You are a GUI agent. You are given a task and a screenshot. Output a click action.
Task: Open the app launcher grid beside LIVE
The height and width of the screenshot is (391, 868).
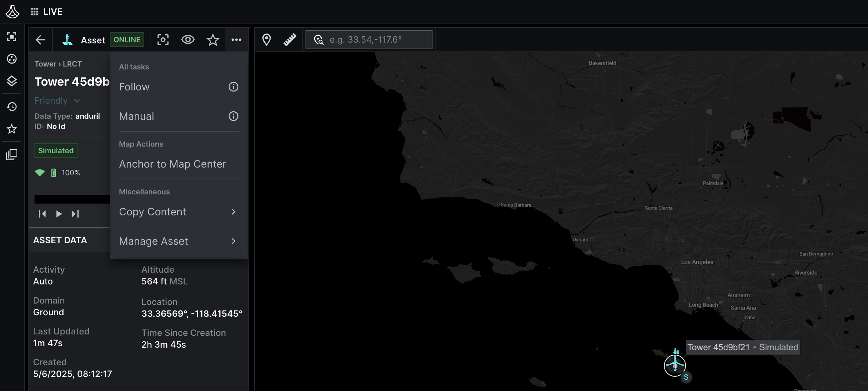(x=35, y=11)
